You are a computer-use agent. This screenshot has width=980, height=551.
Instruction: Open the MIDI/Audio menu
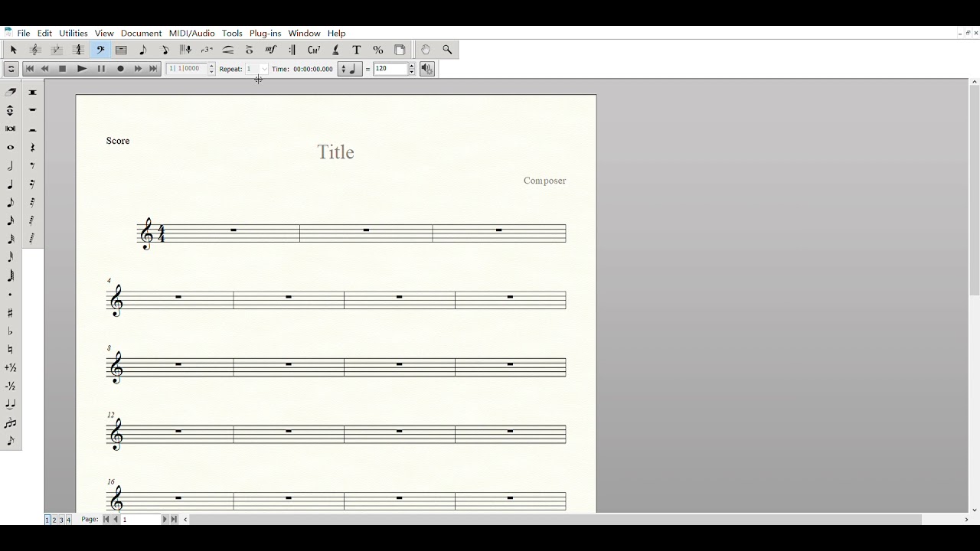tap(191, 34)
